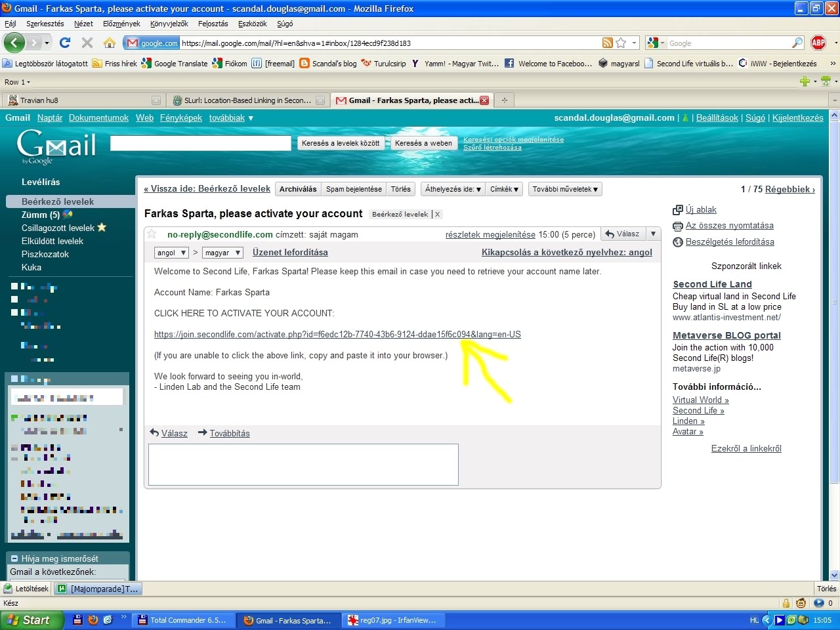Go to home page via house icon

(x=110, y=43)
